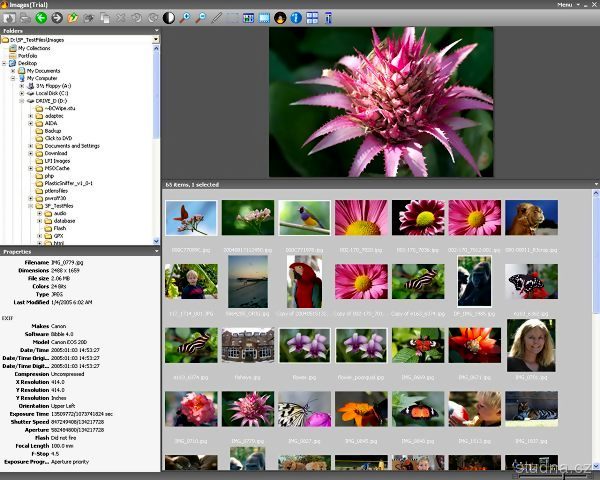Expand the My Documents tree node
Image resolution: width=600 pixels, height=480 pixels.
13,71
